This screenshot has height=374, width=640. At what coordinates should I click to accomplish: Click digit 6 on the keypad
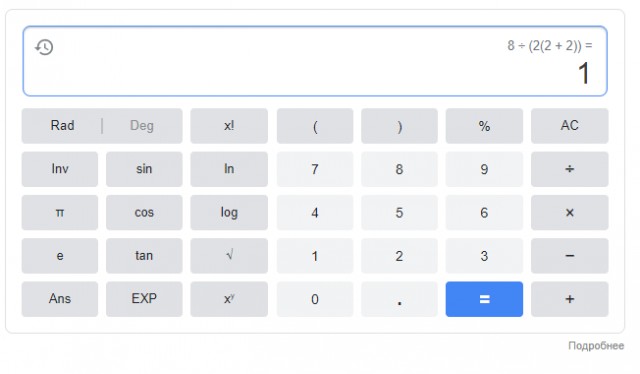[484, 212]
